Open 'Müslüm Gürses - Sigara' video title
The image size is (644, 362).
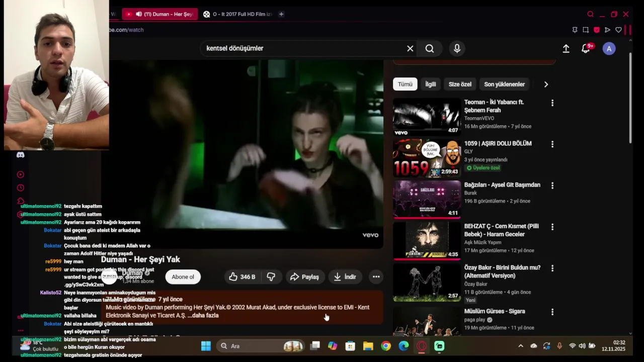tap(495, 312)
